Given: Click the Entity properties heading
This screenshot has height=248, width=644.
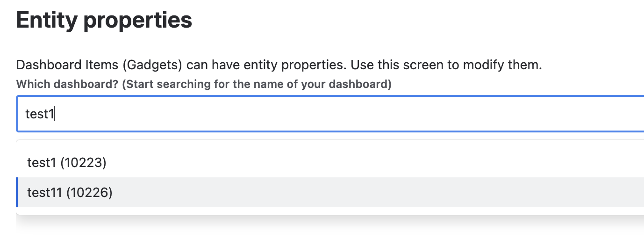Looking at the screenshot, I should click(x=104, y=20).
